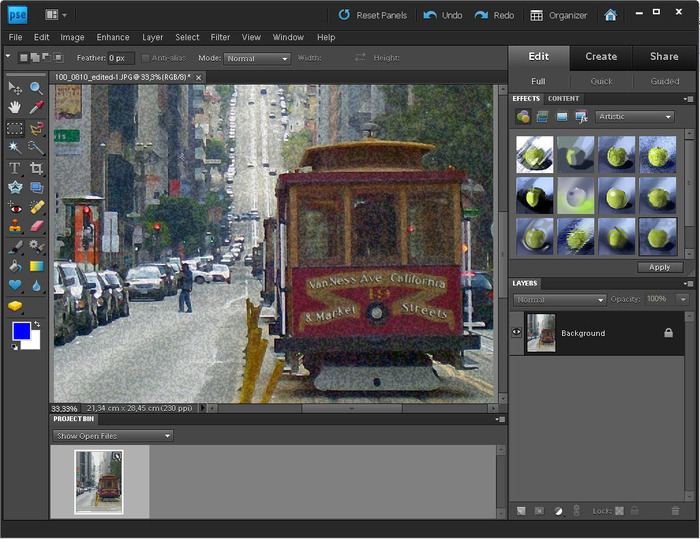Click the Layer Styles icon in Effects
700x539 pixels.
(542, 117)
